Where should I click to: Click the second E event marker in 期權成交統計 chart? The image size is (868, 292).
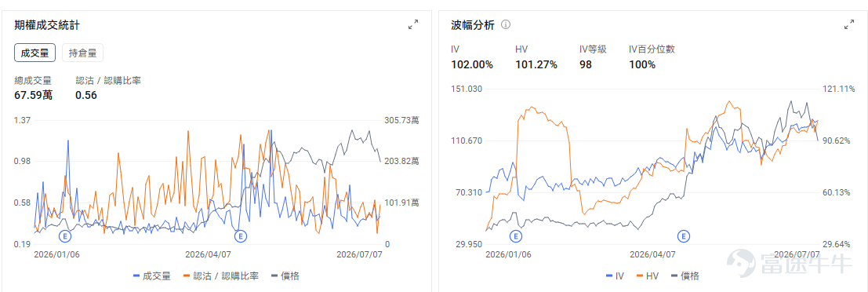point(240,236)
